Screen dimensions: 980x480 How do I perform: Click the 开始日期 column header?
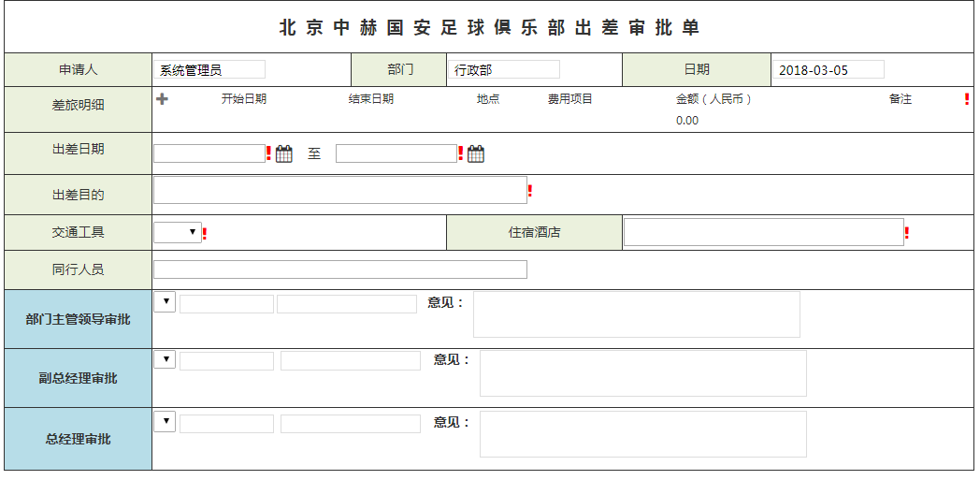click(244, 99)
